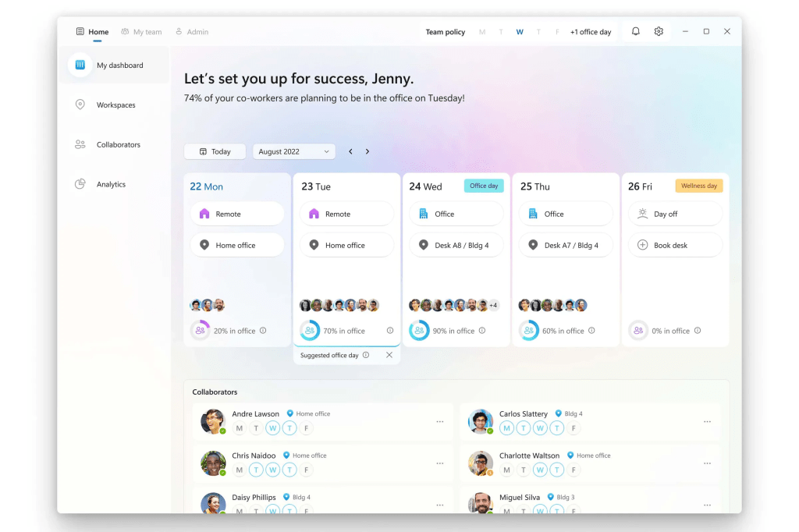Dismiss the Suggested office day banner
The image size is (799, 532).
click(x=389, y=355)
